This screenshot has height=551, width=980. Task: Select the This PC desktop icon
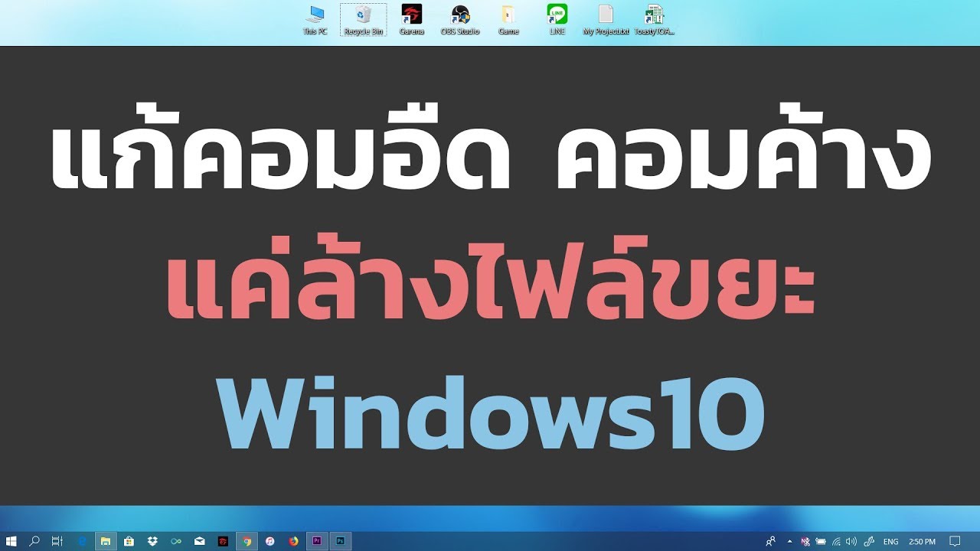click(315, 20)
